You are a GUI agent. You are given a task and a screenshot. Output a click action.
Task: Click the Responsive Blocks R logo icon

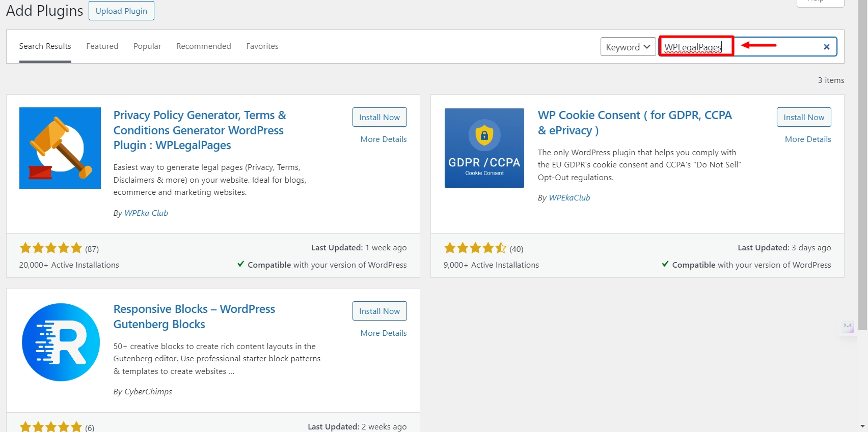point(61,342)
